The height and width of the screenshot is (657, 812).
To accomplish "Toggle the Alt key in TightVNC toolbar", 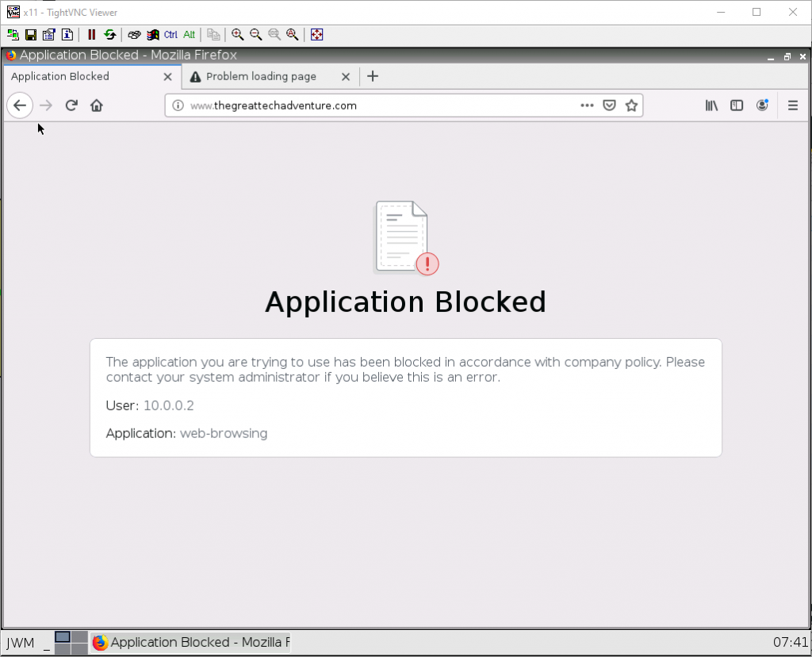I will (x=189, y=34).
